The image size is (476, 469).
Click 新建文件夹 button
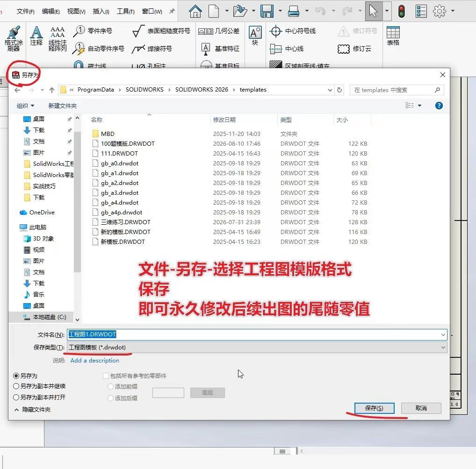(x=63, y=106)
